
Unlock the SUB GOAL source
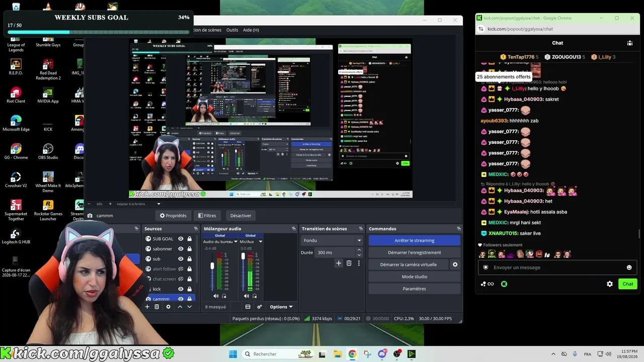(x=189, y=239)
